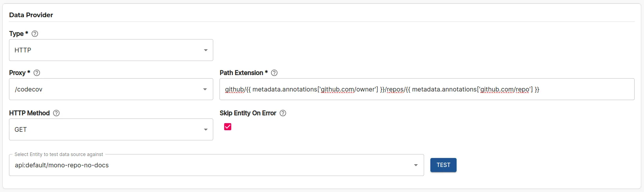Show help for Path Extension
This screenshot has width=644, height=192.
(274, 73)
